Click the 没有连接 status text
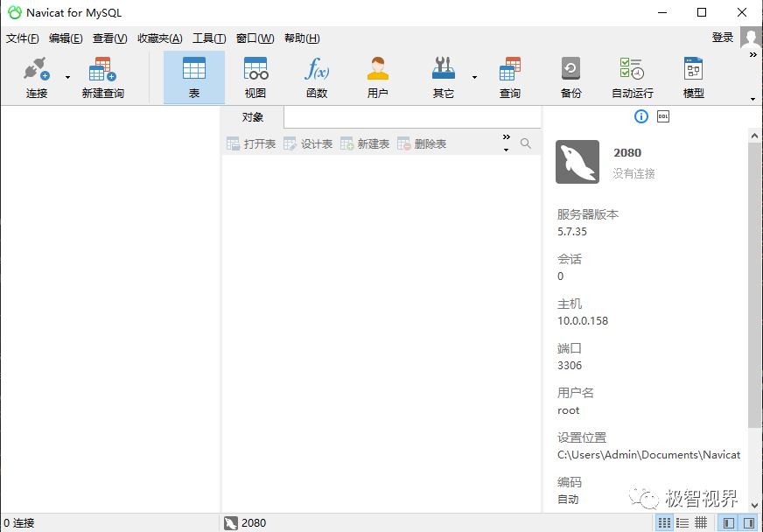This screenshot has height=532, width=763. [x=633, y=173]
